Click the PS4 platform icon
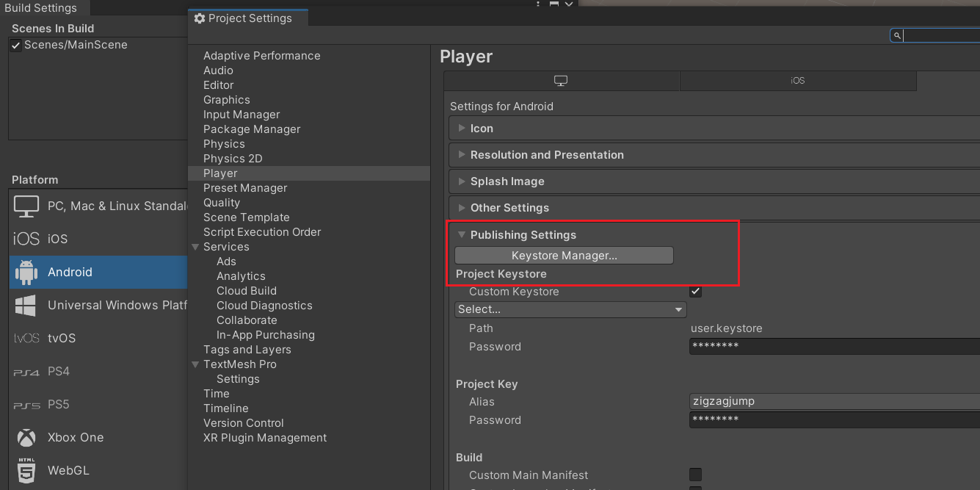The height and width of the screenshot is (490, 980). (26, 372)
